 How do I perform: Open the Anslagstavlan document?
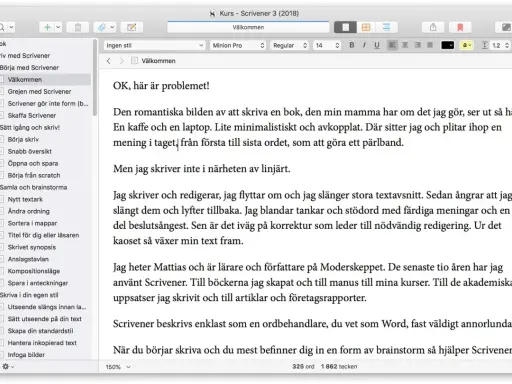[28, 259]
